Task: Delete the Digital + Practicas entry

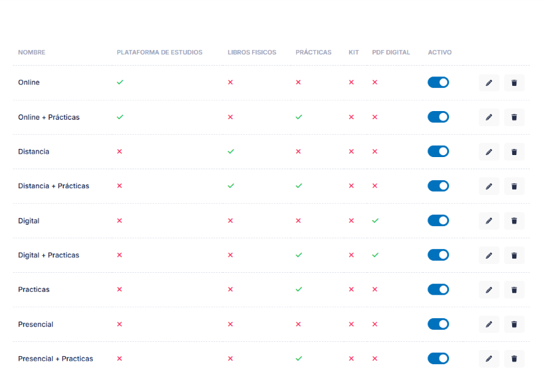Action: click(x=514, y=255)
